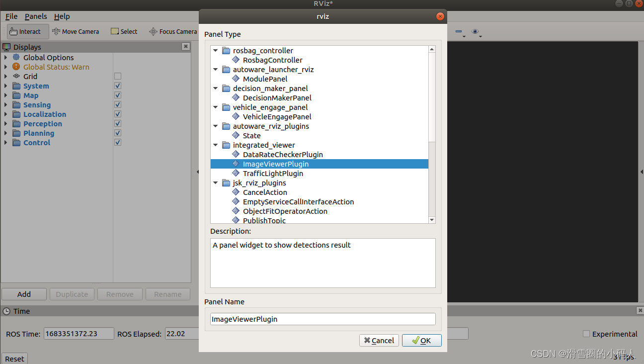The height and width of the screenshot is (364, 644).
Task: Click the RosbagController diamond icon
Action: coord(236,60)
